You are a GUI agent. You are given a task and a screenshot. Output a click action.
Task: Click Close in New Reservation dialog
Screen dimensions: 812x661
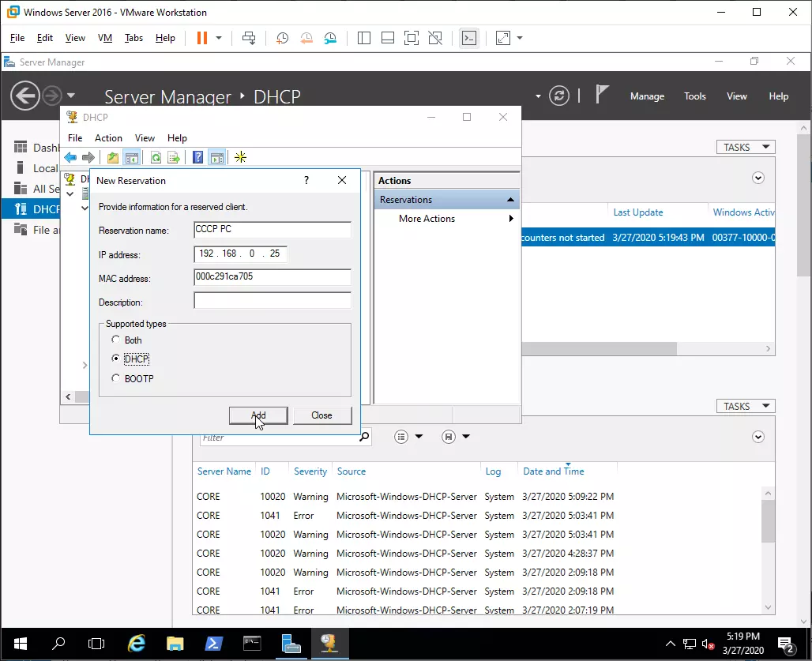(x=322, y=415)
